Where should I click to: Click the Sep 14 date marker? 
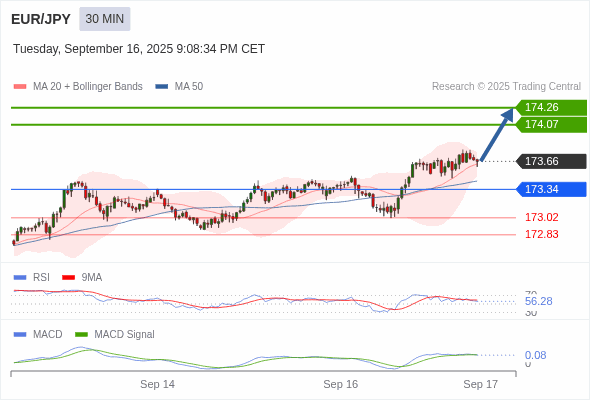click(157, 384)
